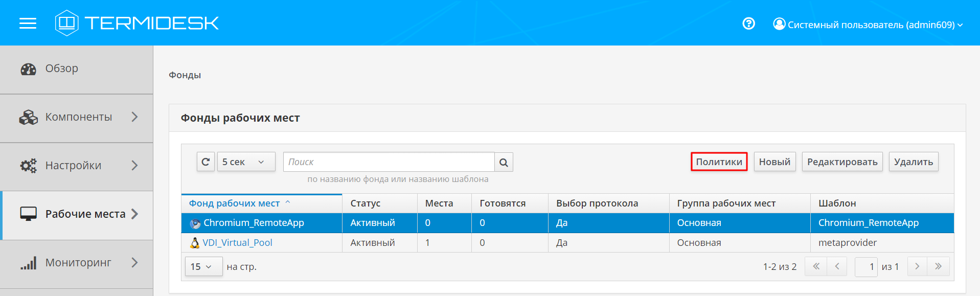Click the Политики button
The height and width of the screenshot is (296, 980).
click(719, 162)
